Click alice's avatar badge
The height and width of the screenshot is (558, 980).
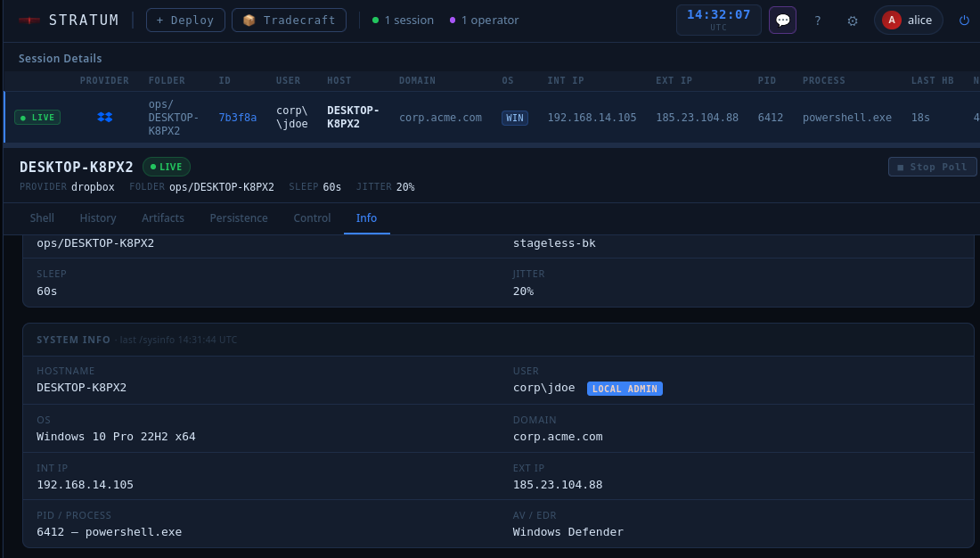pos(891,20)
